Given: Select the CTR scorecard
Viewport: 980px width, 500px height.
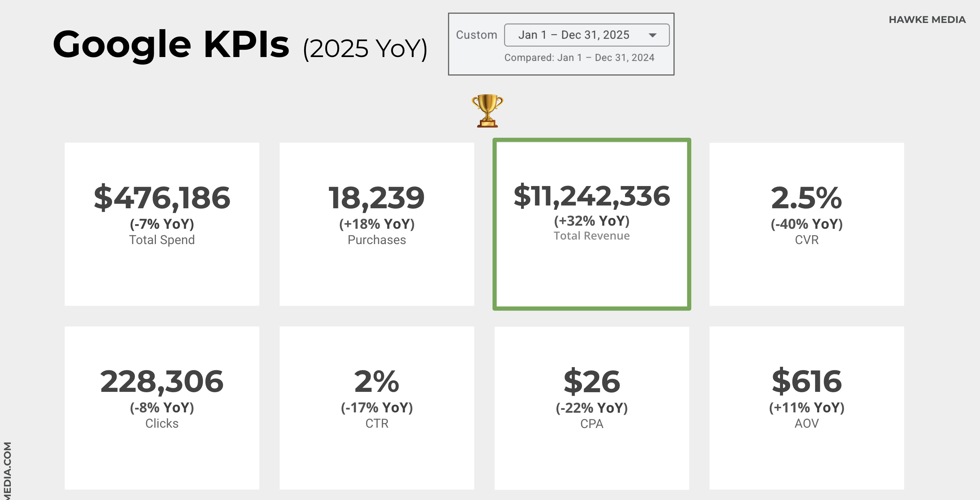Looking at the screenshot, I should pyautogui.click(x=377, y=408).
